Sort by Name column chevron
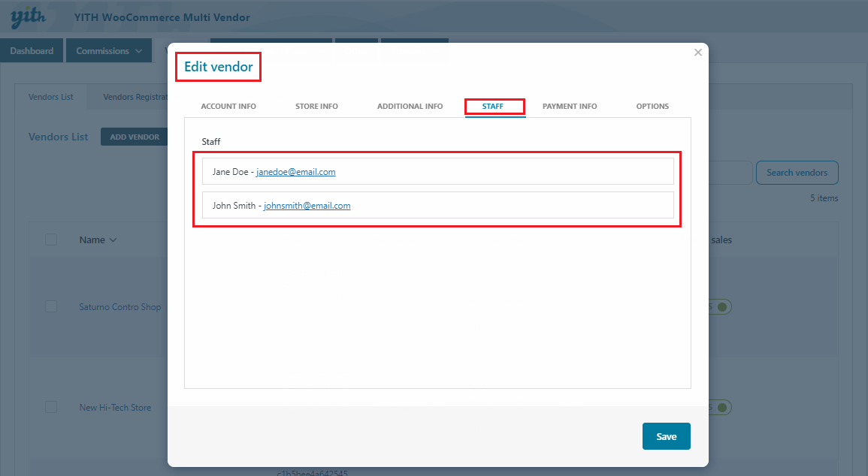 click(113, 240)
